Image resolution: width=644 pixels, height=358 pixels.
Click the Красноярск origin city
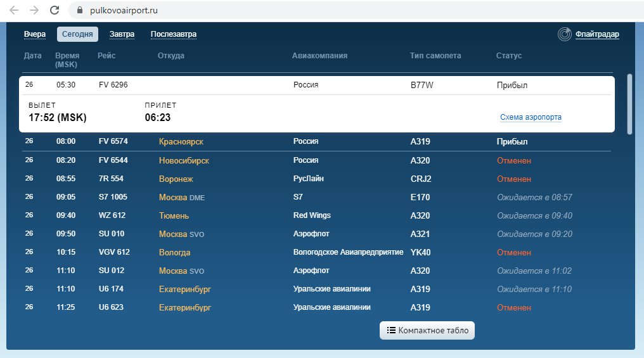(x=181, y=142)
